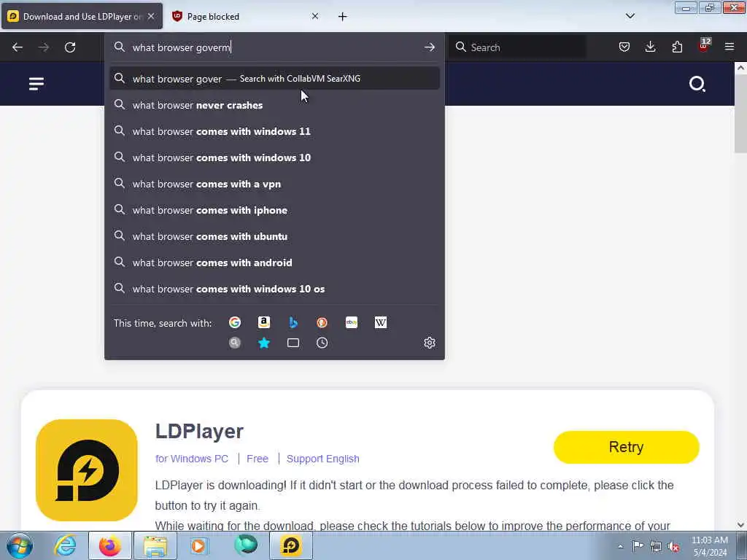Choose suggestion ending in 'comes with windows 10'
747x560 pixels.
coord(274,157)
